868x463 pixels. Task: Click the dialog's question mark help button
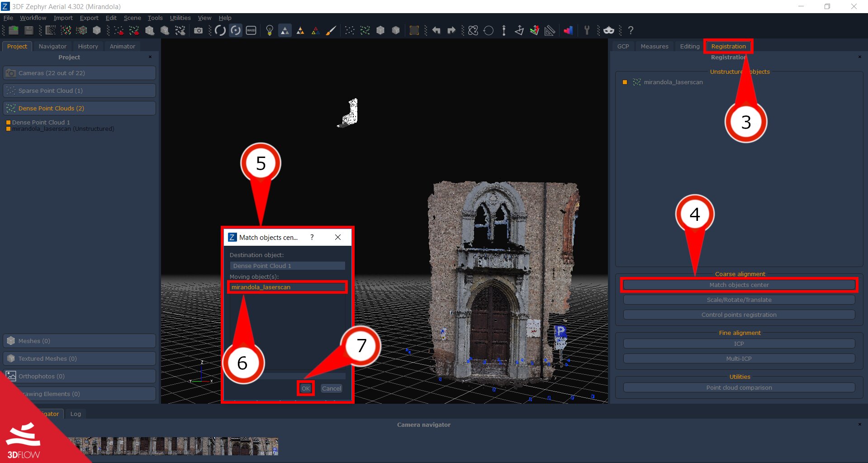click(x=312, y=237)
